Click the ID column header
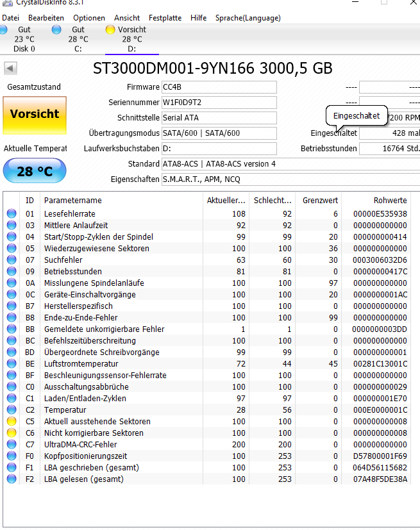Screen dimensions: 420x530 (x=29, y=201)
